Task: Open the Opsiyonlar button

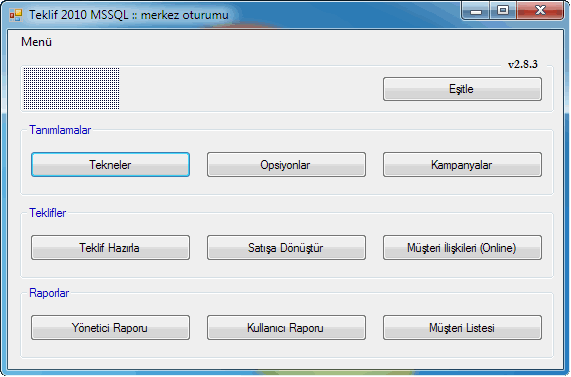Action: click(x=286, y=165)
